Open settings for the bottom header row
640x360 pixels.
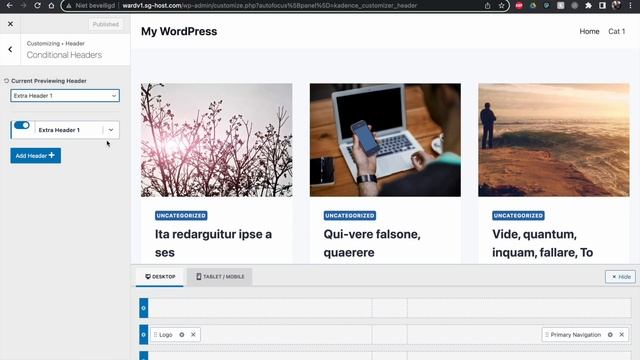point(144,356)
